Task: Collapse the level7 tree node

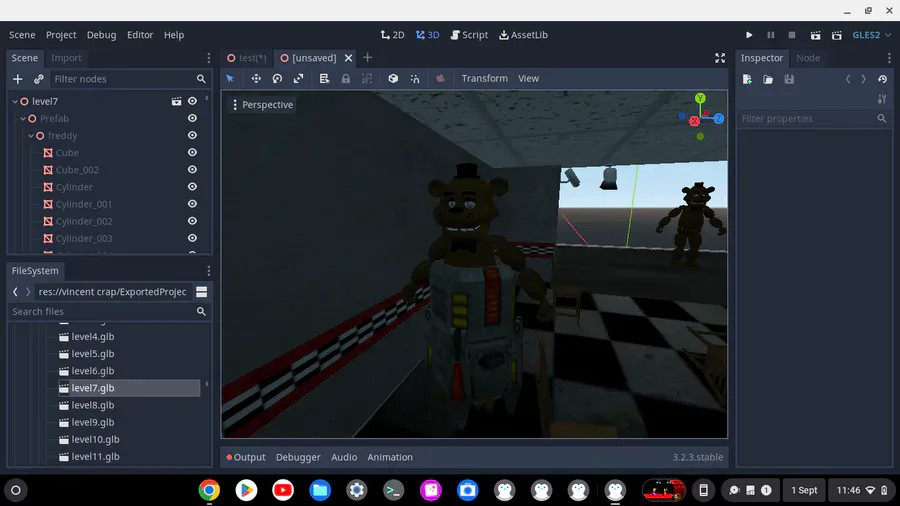Action: pos(15,102)
